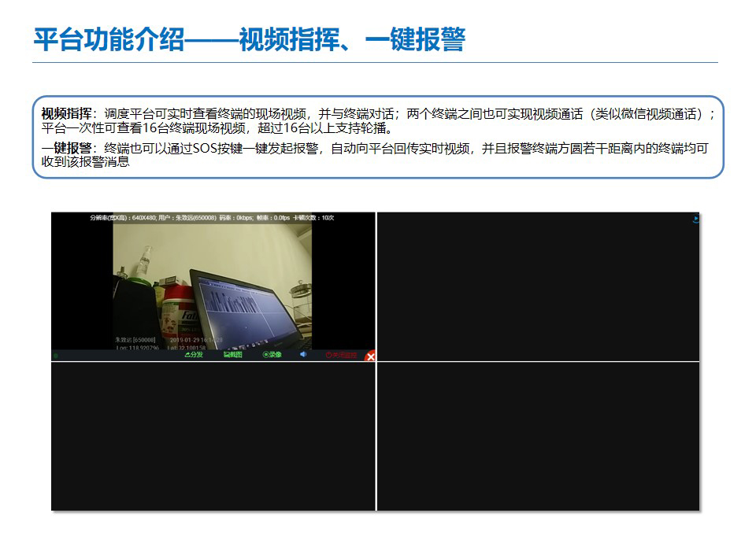756x550 pixels.
Task: Select the empty bottom-left video pane
Action: click(x=213, y=436)
